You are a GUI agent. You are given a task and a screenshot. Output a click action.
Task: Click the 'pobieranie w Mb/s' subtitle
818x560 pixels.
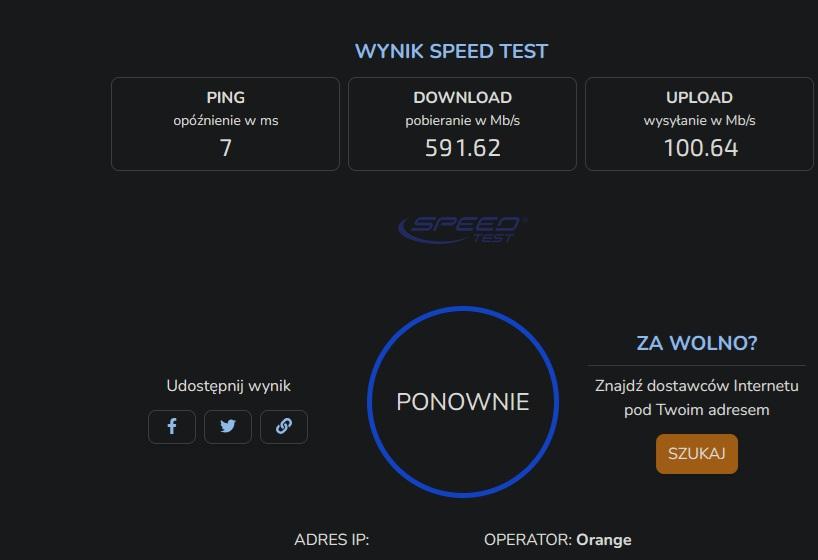(462, 121)
